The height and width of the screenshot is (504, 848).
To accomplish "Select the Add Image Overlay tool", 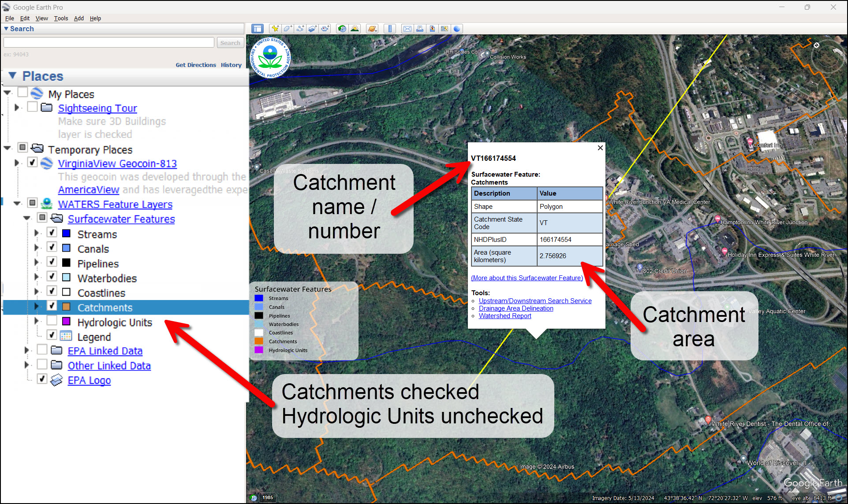I will coord(312,29).
